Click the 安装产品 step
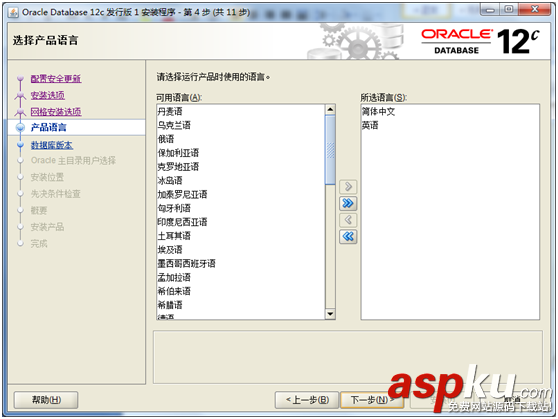 pos(47,227)
